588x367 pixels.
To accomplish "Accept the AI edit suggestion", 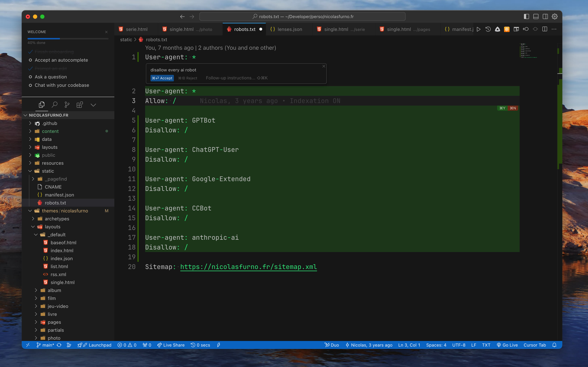I will 162,78.
